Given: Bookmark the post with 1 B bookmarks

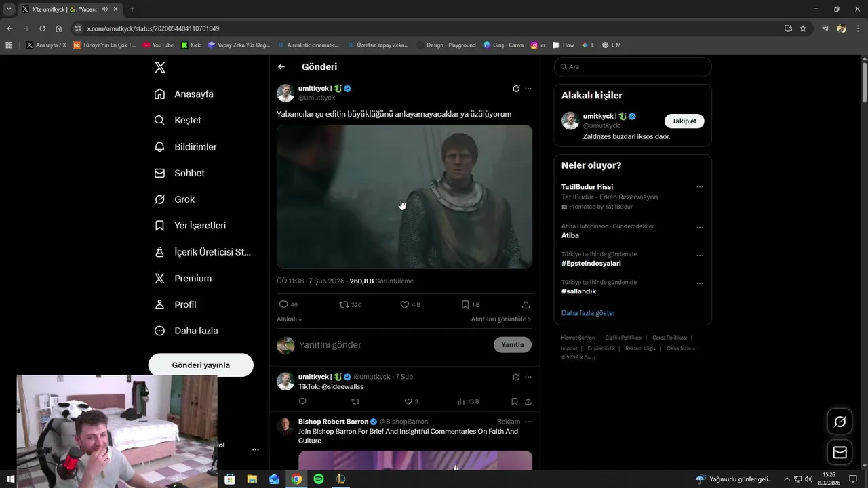Looking at the screenshot, I should tap(470, 304).
